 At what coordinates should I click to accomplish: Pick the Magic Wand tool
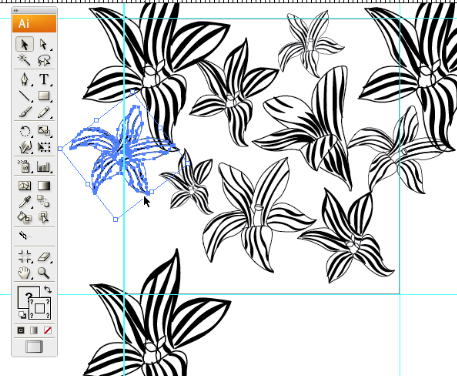[x=24, y=60]
